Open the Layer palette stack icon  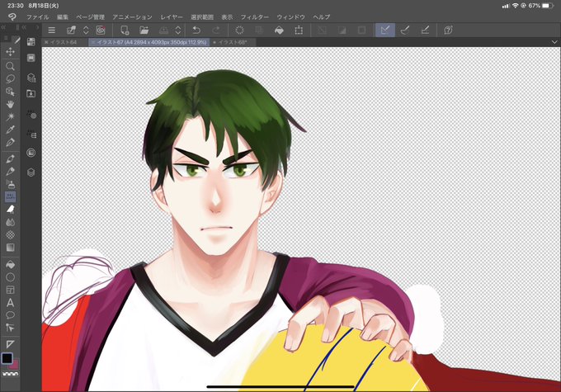pyautogui.click(x=31, y=172)
